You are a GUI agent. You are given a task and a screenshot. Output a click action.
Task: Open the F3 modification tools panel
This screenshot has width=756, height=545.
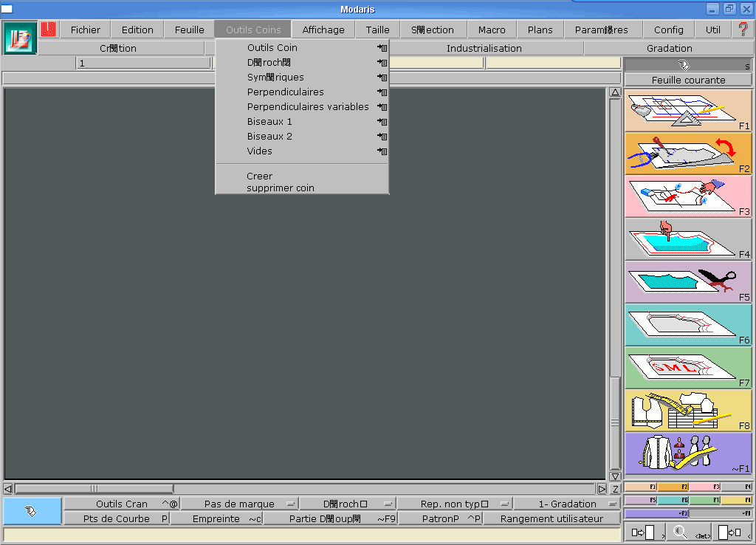(x=688, y=196)
